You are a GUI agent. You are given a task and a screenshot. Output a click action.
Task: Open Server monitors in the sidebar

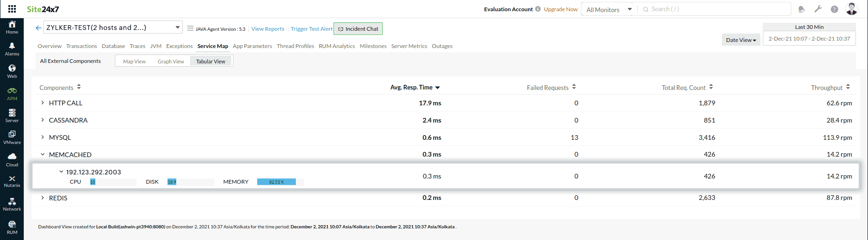[x=12, y=115]
